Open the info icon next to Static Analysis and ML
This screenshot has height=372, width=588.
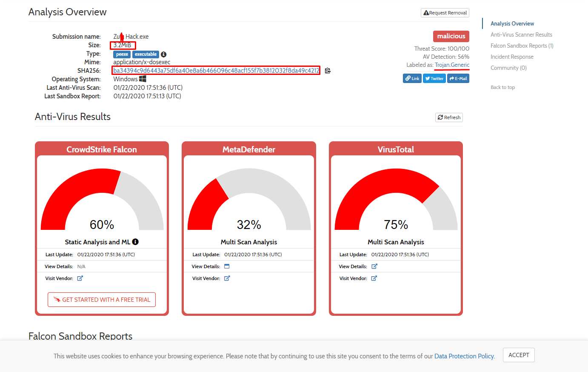click(x=135, y=242)
